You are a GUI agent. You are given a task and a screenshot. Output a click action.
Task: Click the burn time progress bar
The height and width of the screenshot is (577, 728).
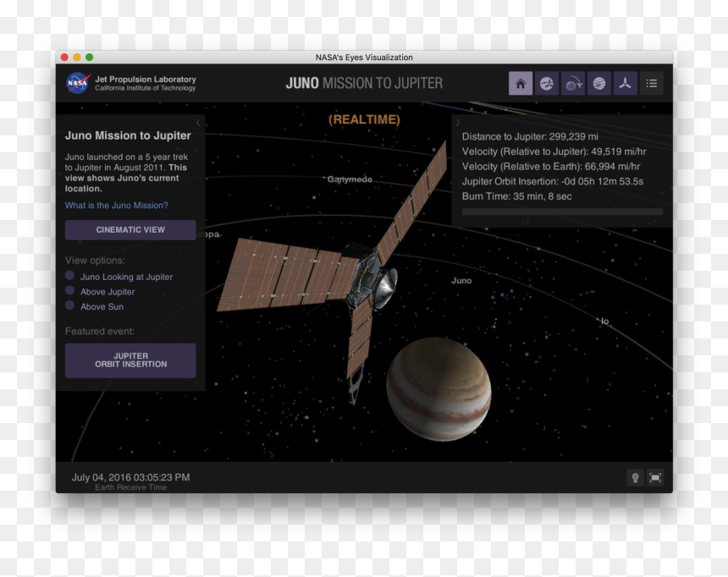[562, 212]
